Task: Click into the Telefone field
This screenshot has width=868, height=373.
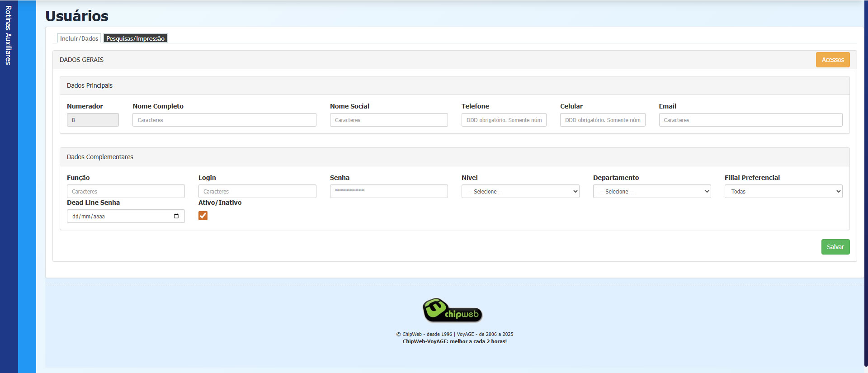Action: click(x=504, y=120)
